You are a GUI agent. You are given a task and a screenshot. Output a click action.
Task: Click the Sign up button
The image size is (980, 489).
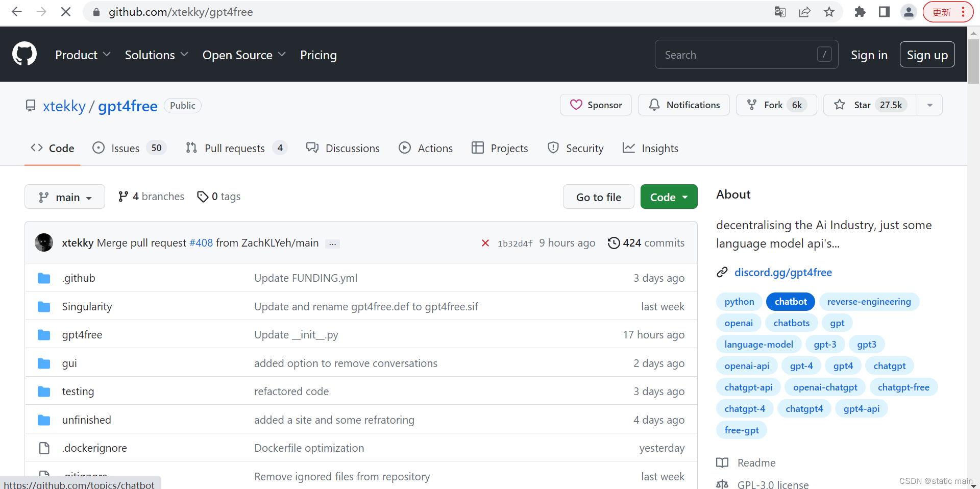tap(927, 55)
